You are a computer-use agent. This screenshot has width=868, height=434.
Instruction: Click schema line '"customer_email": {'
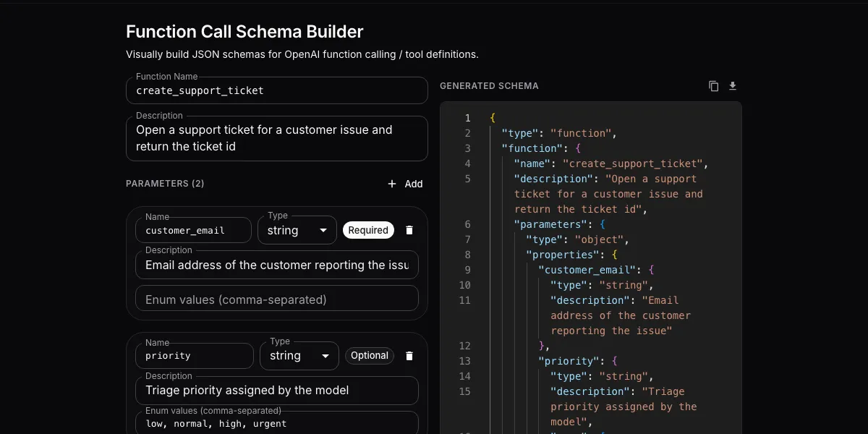(x=596, y=270)
